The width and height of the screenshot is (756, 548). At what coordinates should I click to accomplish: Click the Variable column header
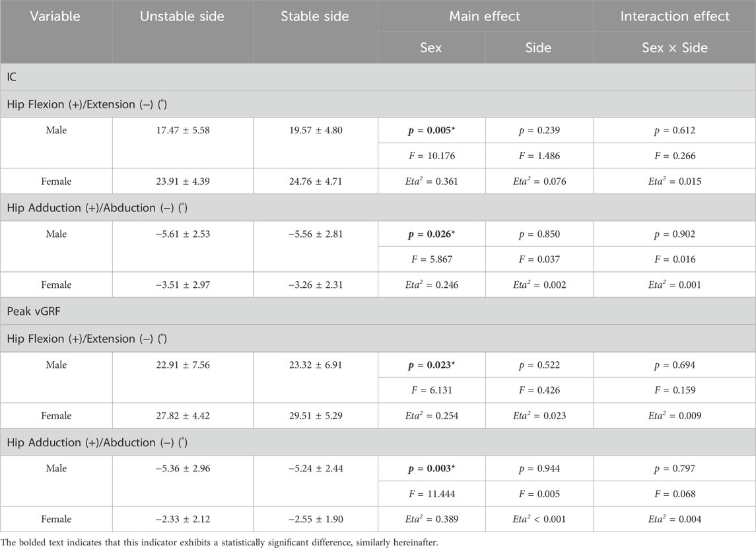(56, 32)
